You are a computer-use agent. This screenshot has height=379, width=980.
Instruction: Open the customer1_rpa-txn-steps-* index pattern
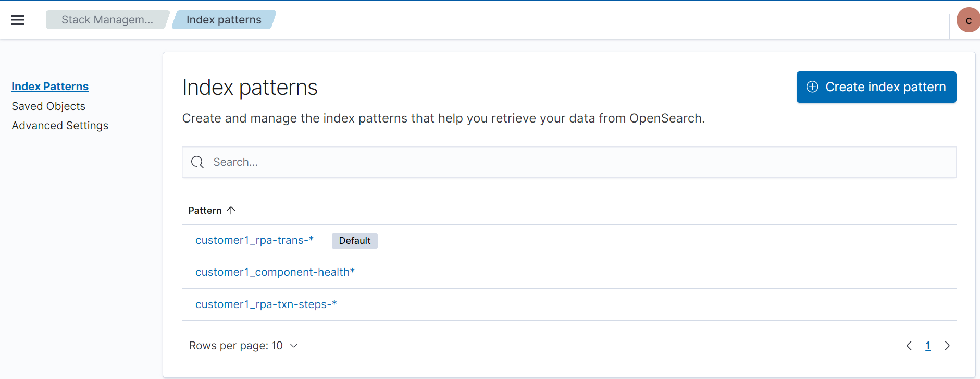tap(266, 304)
